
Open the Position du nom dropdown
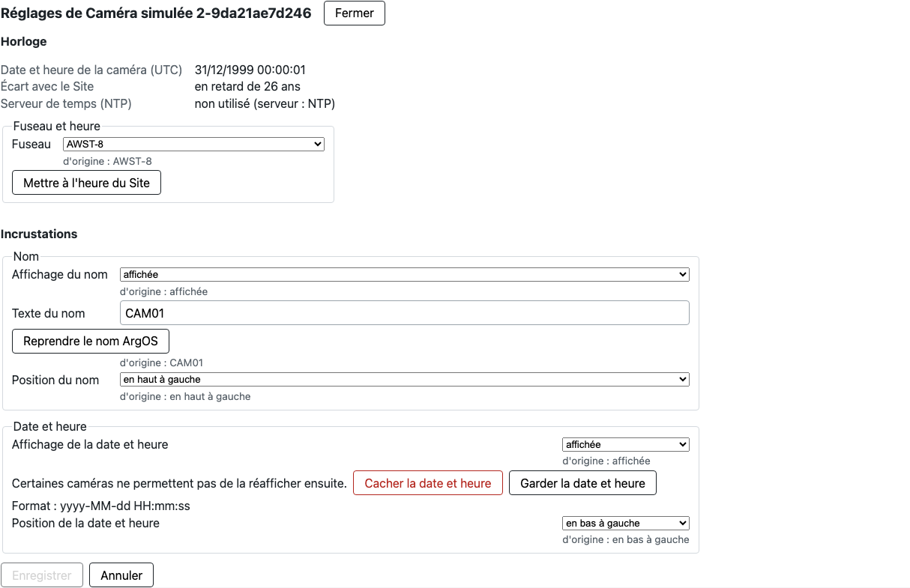(404, 380)
